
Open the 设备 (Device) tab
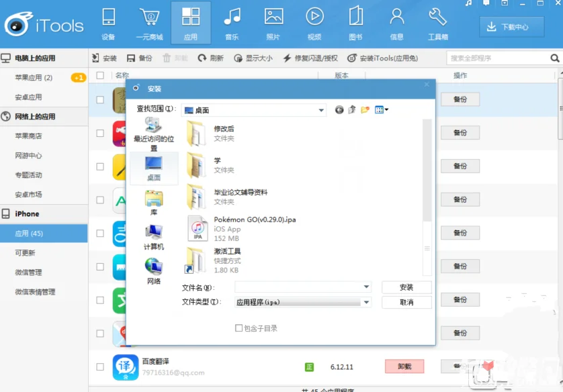[x=108, y=23]
